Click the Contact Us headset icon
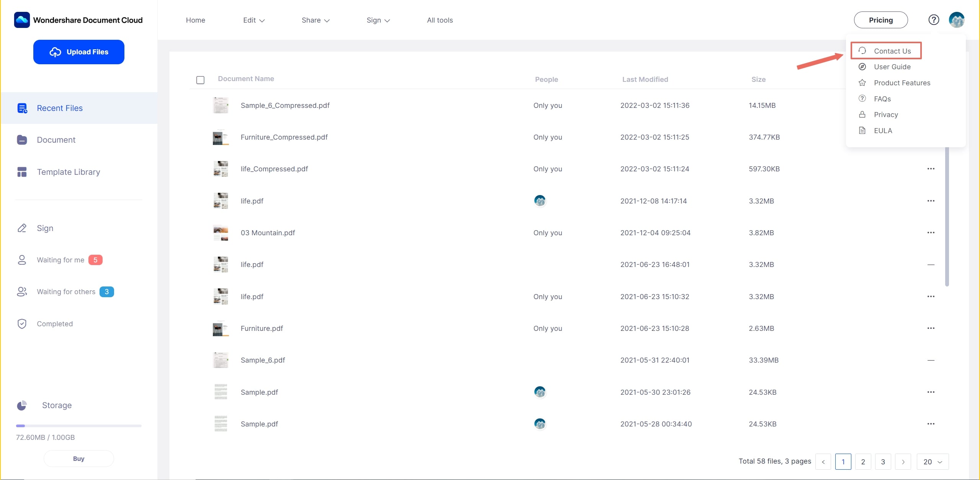980x480 pixels. (862, 51)
